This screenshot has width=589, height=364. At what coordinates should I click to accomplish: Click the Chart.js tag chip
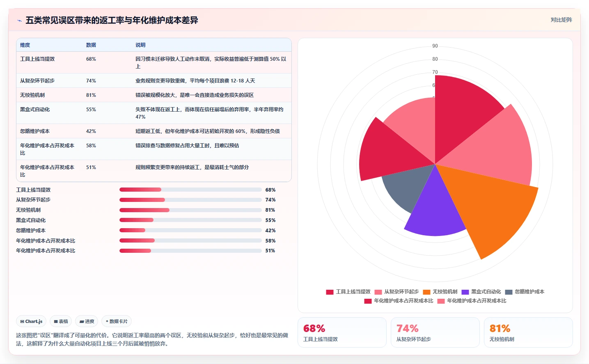click(32, 321)
